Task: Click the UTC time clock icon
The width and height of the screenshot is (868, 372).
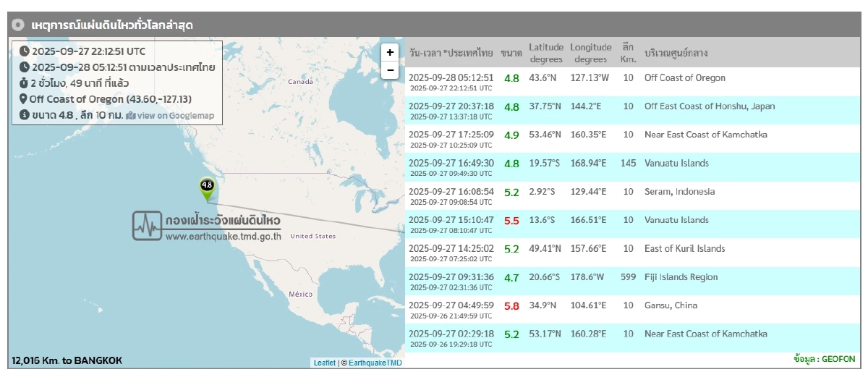Action: click(x=25, y=51)
